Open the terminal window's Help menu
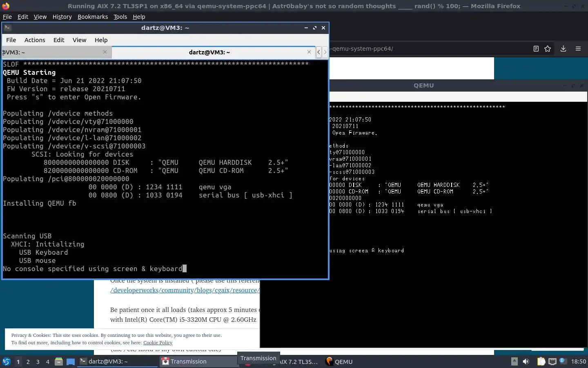 click(x=101, y=40)
